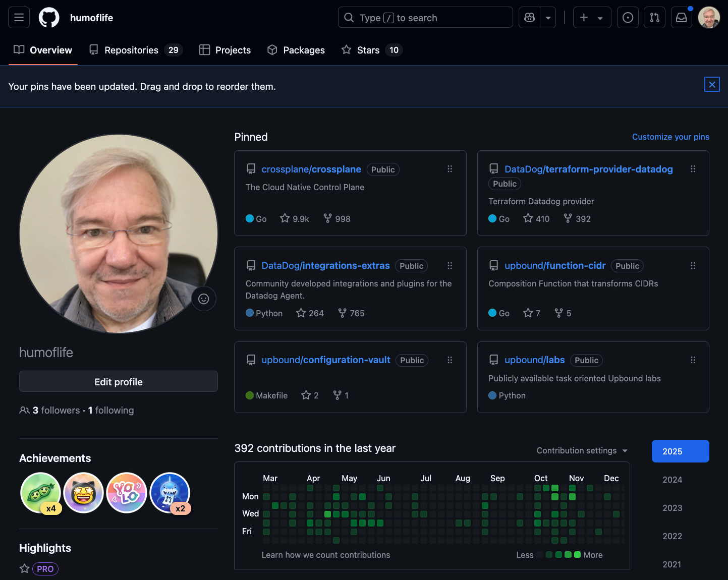Screen dimensions: 728x580
Task: Open Pull Shark achievement badge
Action: tap(170, 493)
